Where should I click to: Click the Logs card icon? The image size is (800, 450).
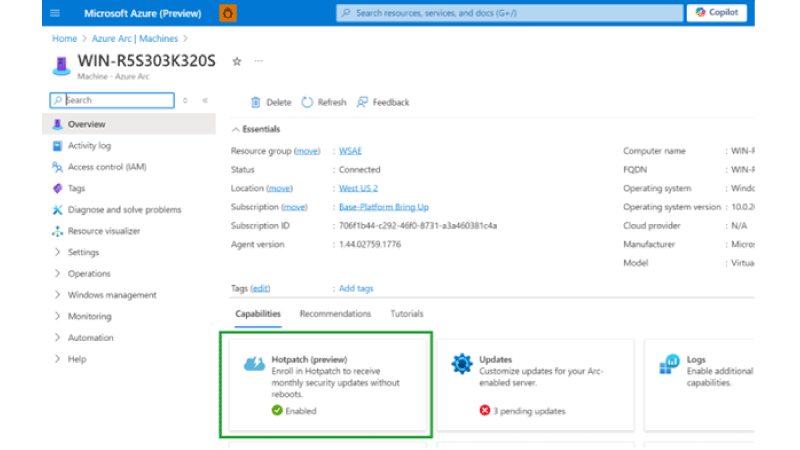click(x=669, y=364)
